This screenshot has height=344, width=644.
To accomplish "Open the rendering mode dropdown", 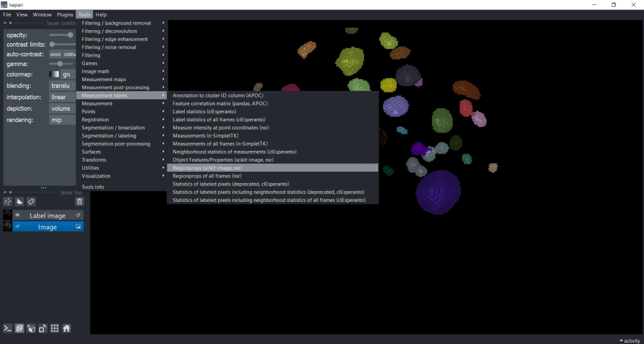I will click(62, 119).
